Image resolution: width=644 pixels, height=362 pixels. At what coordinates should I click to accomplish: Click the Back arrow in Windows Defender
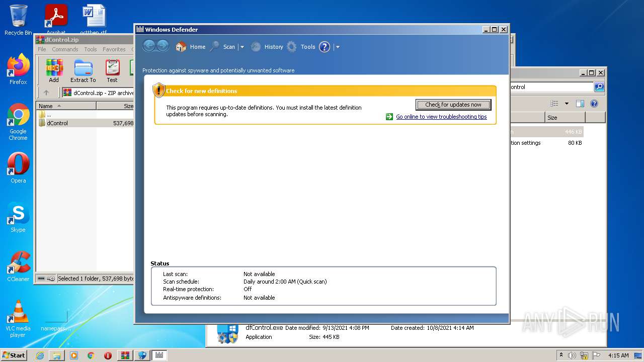(x=149, y=46)
